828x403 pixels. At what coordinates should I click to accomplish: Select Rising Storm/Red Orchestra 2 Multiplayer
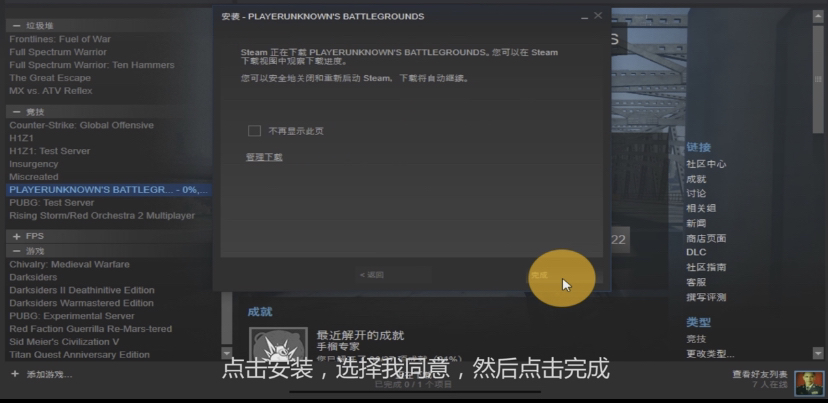tap(102, 215)
